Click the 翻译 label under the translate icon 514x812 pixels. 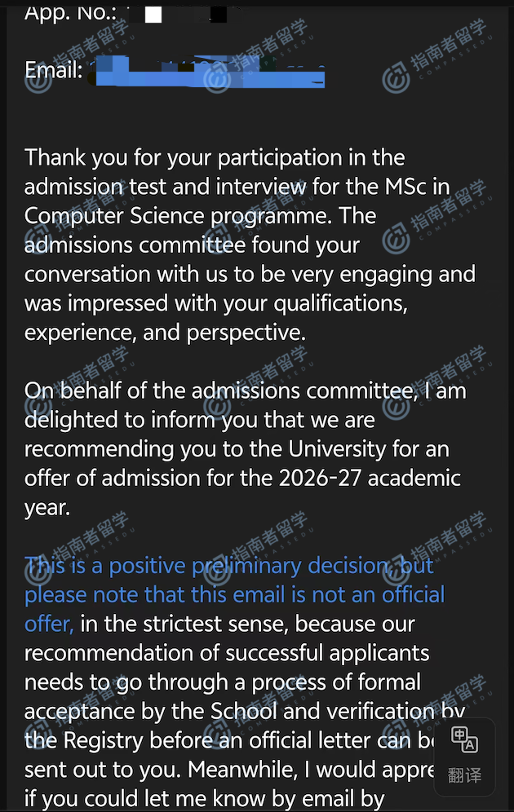tap(464, 775)
